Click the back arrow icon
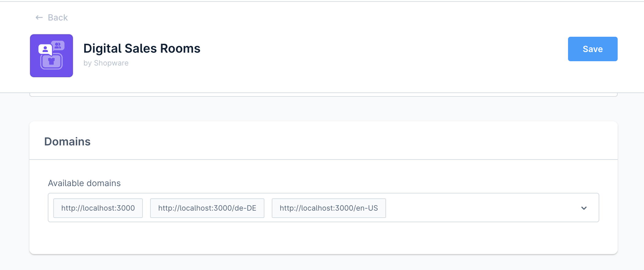The width and height of the screenshot is (644, 270). coord(39,18)
